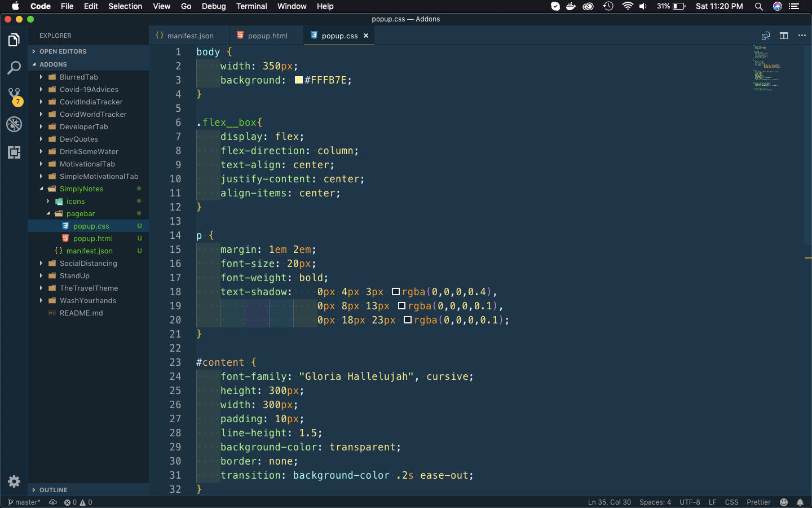
Task: Expand the MotivationalTab folder
Action: 89,164
